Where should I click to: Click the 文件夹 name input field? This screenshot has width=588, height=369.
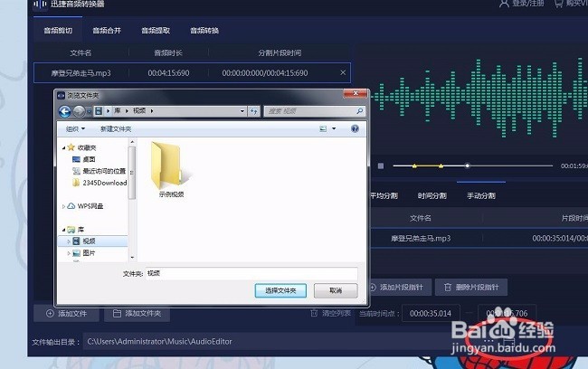coord(251,273)
